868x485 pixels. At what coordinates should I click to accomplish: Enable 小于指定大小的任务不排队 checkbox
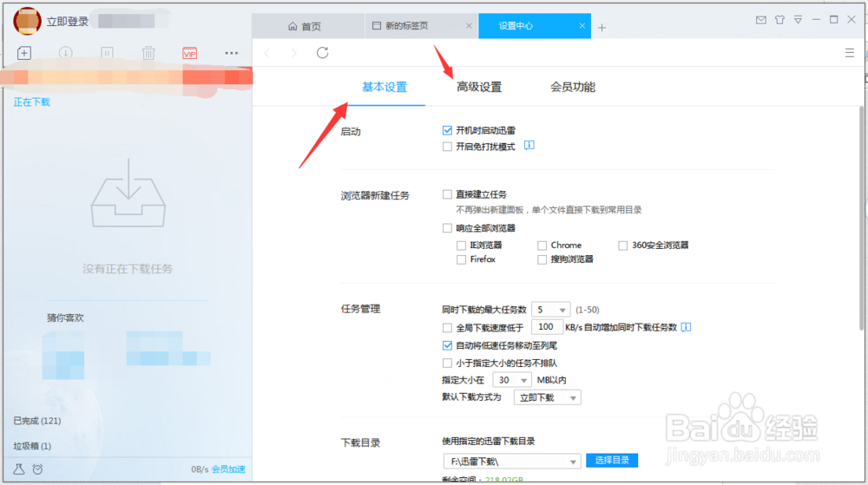click(447, 364)
